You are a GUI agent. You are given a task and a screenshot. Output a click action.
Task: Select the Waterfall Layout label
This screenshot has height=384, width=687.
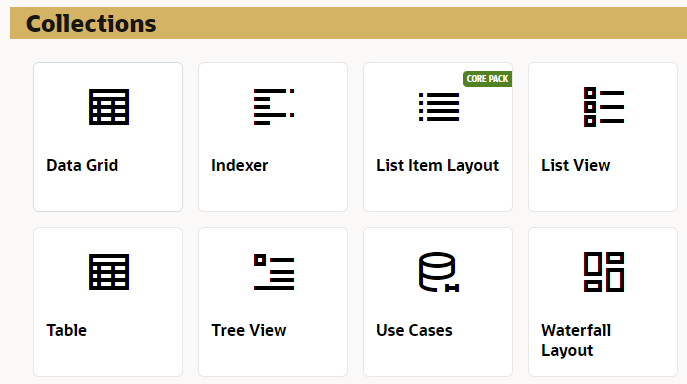tap(576, 340)
